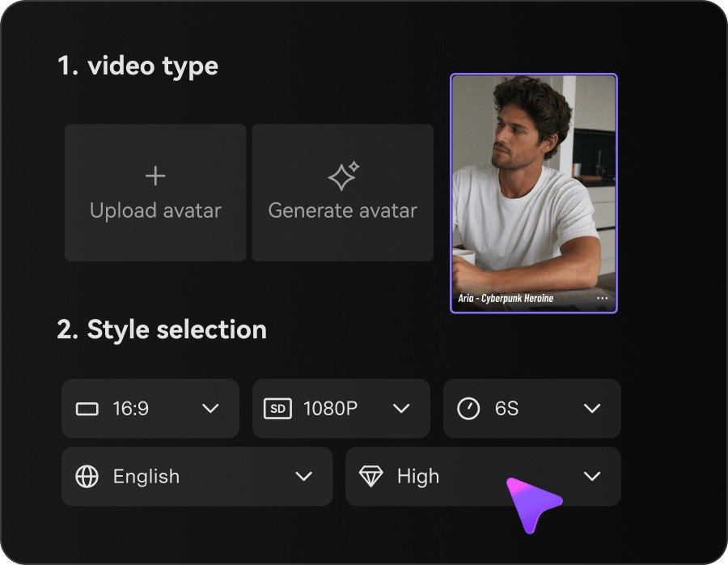The height and width of the screenshot is (565, 728).
Task: Open the three-dot menu on avatar card
Action: click(602, 299)
